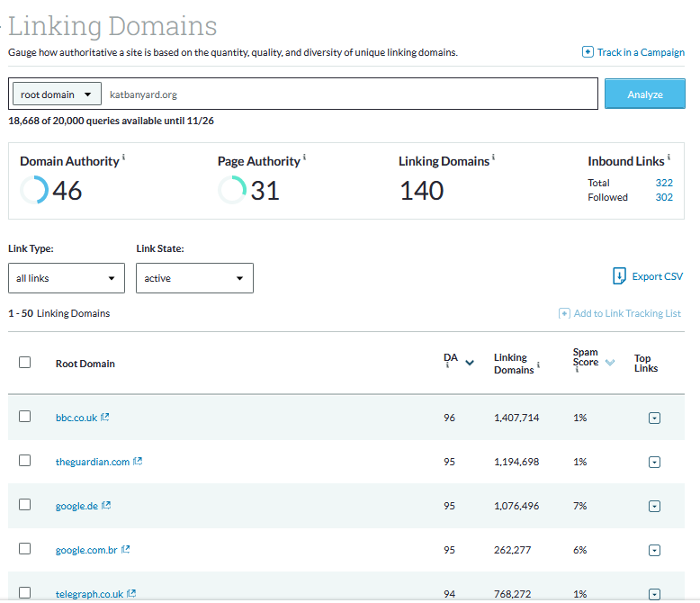Click info icon under DA column header
Image resolution: width=700 pixels, height=603 pixels.
point(447,365)
